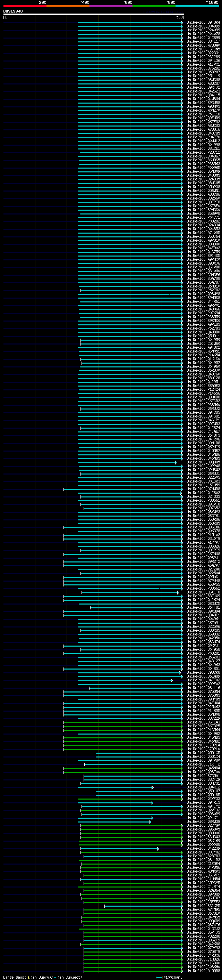Click the cyan alignment bar for UniRef100_O42899
This screenshot has width=222, height=980.
(130, 38)
